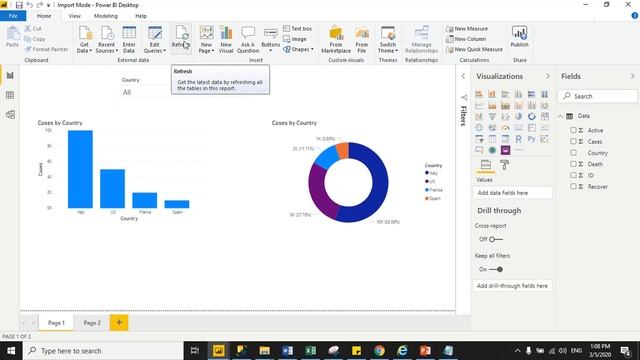Click New Measure

click(x=467, y=29)
